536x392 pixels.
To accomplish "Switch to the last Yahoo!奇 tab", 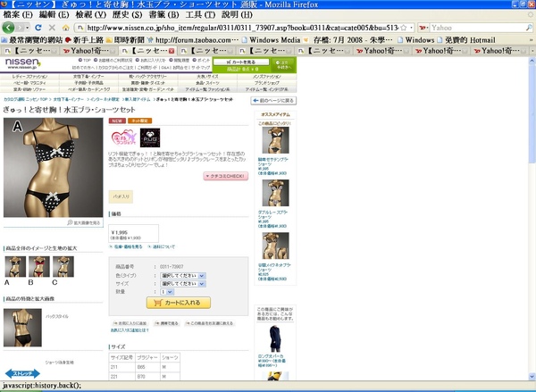I will [499, 51].
